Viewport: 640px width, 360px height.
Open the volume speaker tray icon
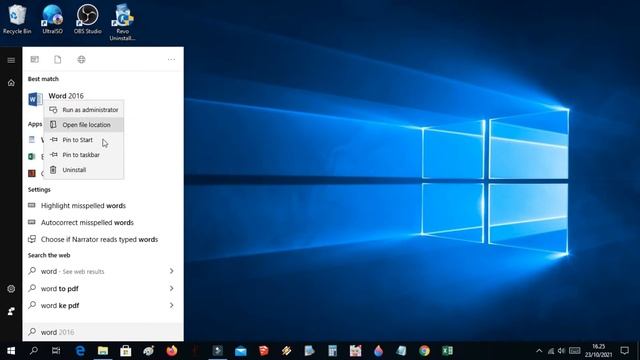pyautogui.click(x=562, y=351)
